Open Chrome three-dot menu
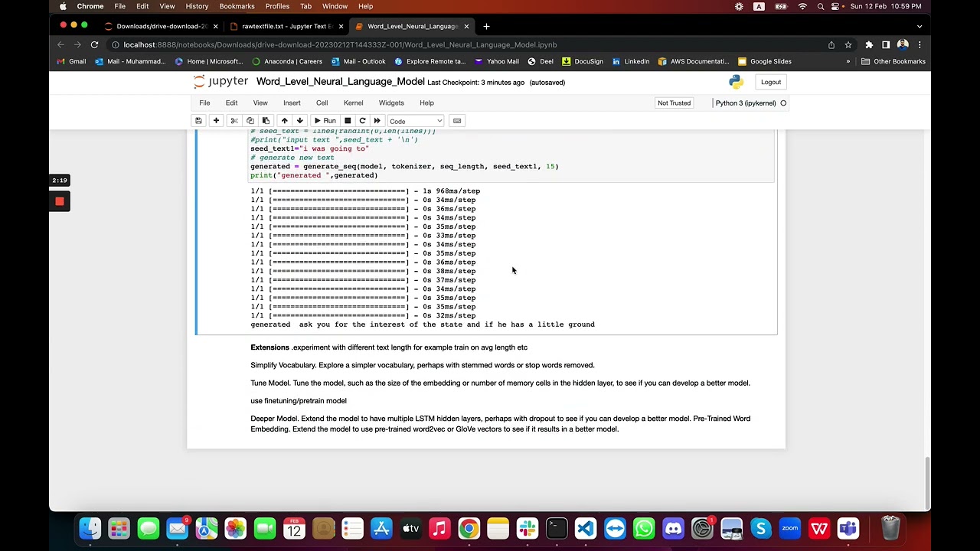 [920, 44]
